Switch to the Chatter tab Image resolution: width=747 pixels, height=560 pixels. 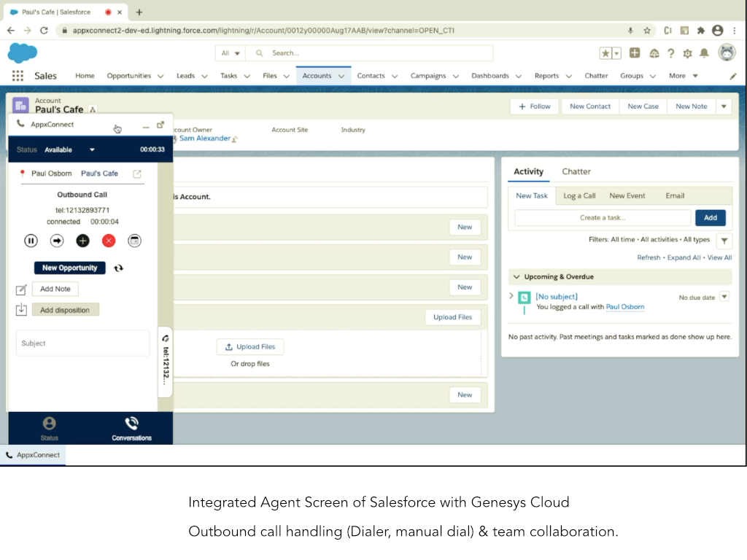point(576,171)
